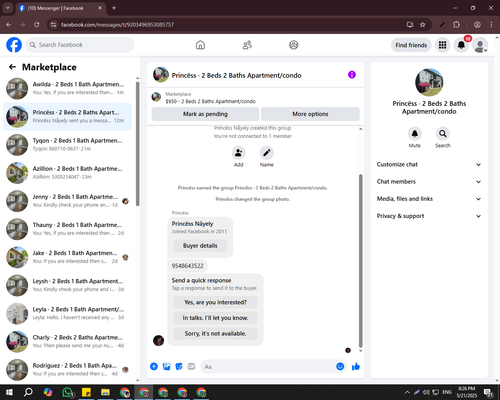Click Mark as pending button
This screenshot has width=500, height=400.
[205, 114]
